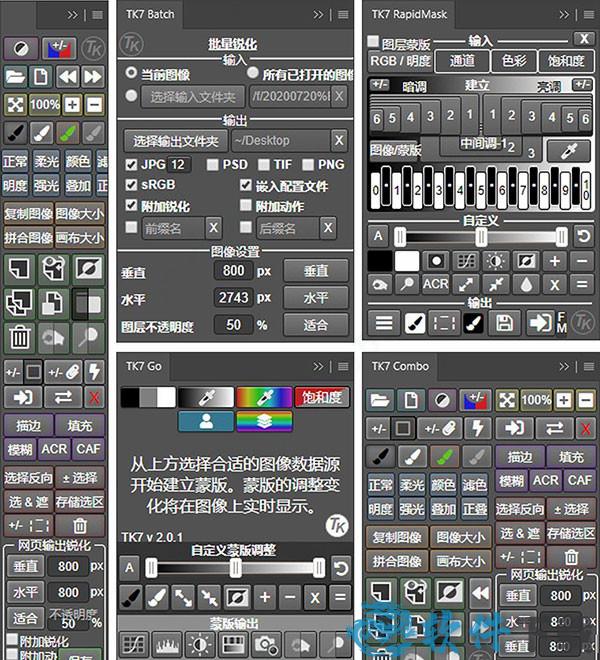Toggle the 嵌入配置文件 checkbox
The width and height of the screenshot is (600, 660).
(x=246, y=184)
